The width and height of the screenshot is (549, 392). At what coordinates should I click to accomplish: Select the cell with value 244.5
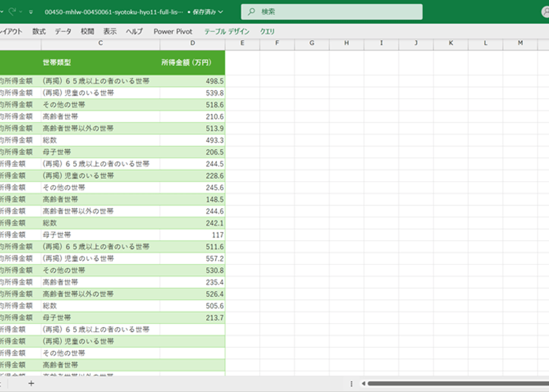click(193, 164)
